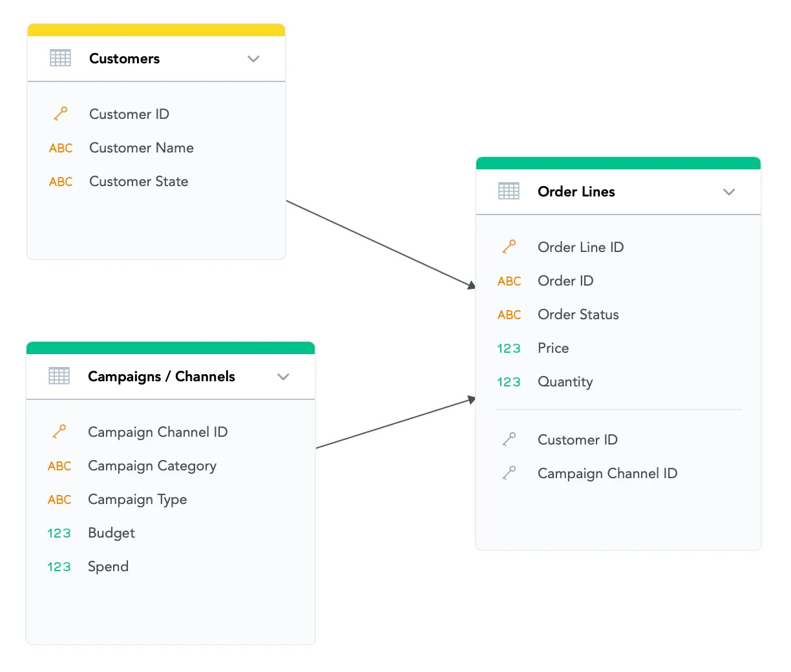
Task: Click the Order Lines table title
Action: (576, 191)
